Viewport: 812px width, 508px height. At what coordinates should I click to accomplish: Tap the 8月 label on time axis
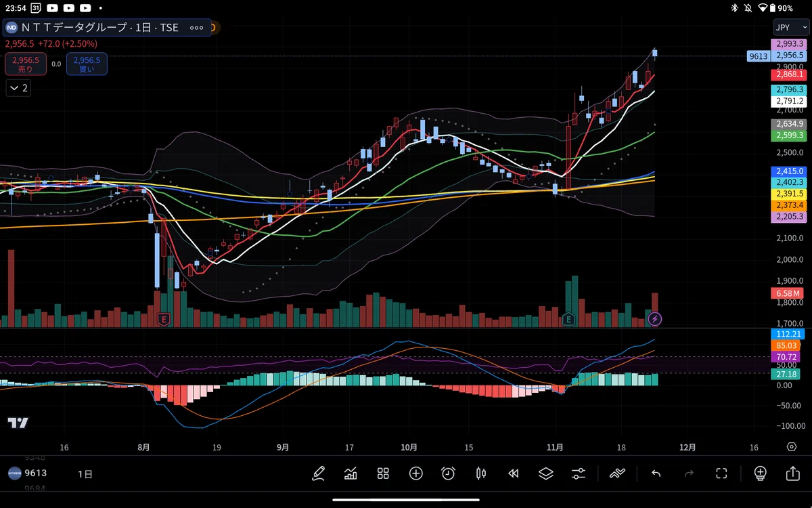coord(143,447)
